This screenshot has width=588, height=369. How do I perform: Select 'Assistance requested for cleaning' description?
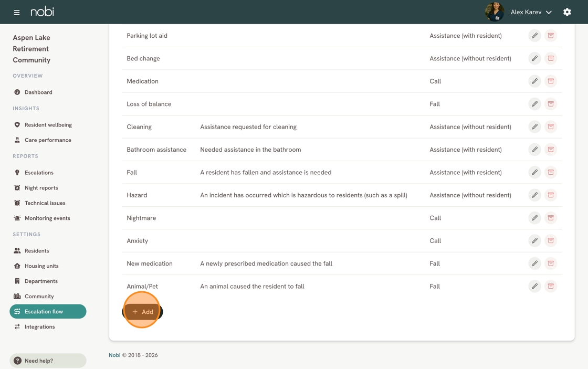(x=248, y=126)
